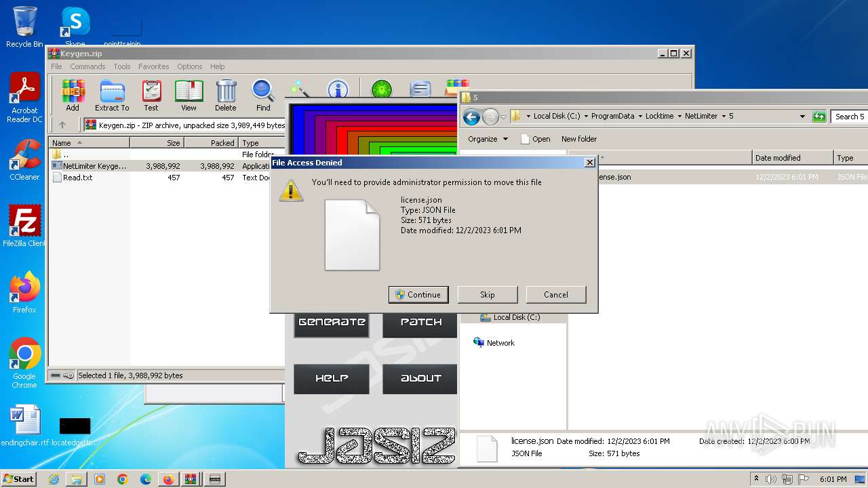Image resolution: width=868 pixels, height=488 pixels.
Task: Open Acrobat Reader DC desktop shortcut
Action: pos(24,99)
